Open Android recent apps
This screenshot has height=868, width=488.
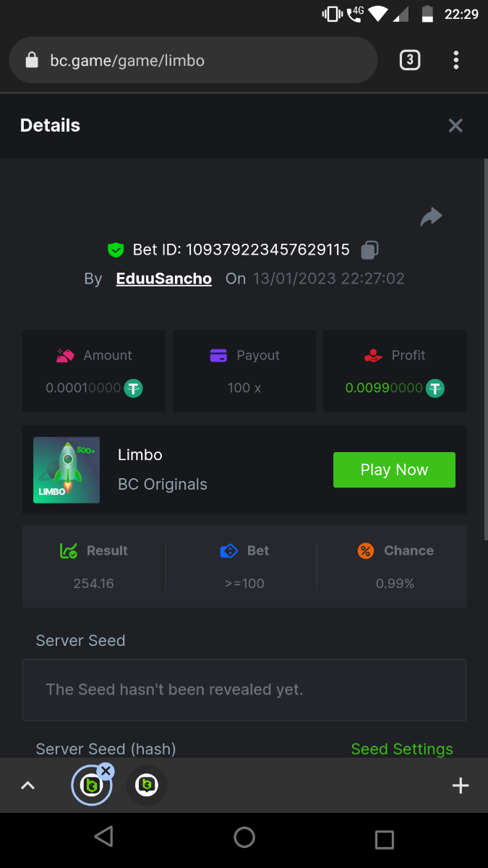pos(384,838)
